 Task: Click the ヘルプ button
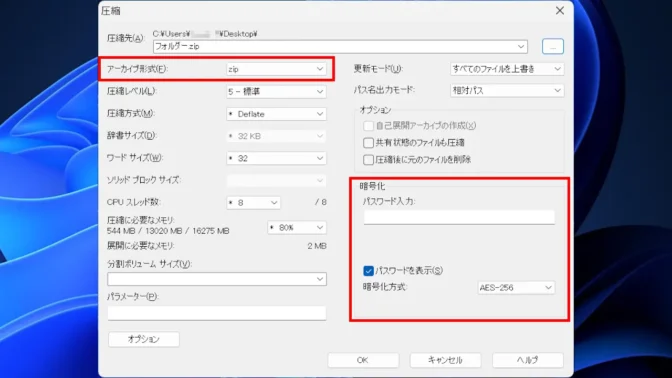coord(528,360)
